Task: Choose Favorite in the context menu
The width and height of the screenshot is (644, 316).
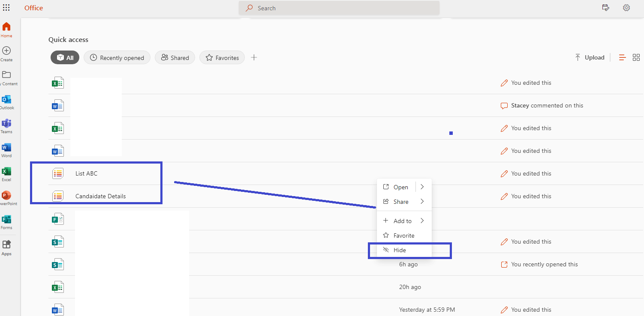Action: 404,236
